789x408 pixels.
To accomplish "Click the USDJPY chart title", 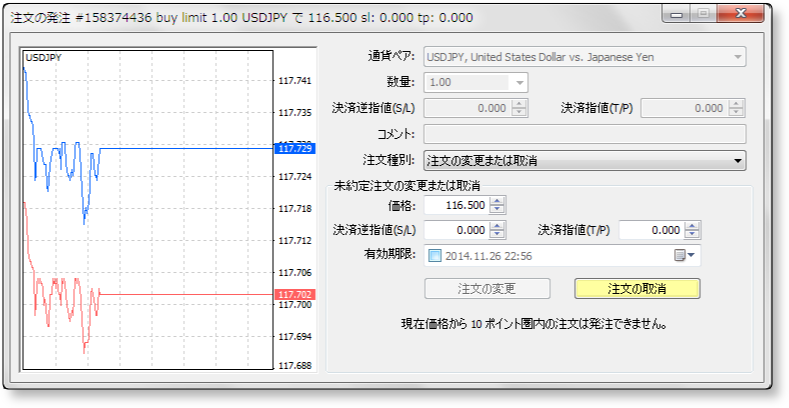I will coord(43,58).
